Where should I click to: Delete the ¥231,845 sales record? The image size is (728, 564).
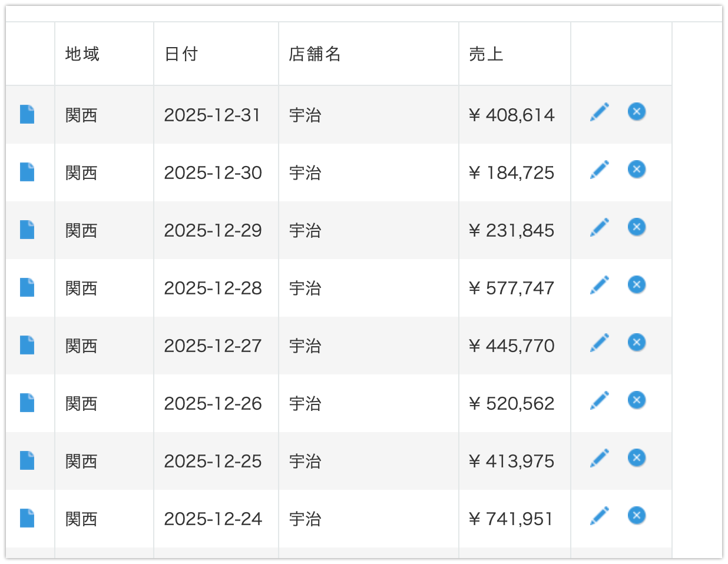[x=636, y=227]
